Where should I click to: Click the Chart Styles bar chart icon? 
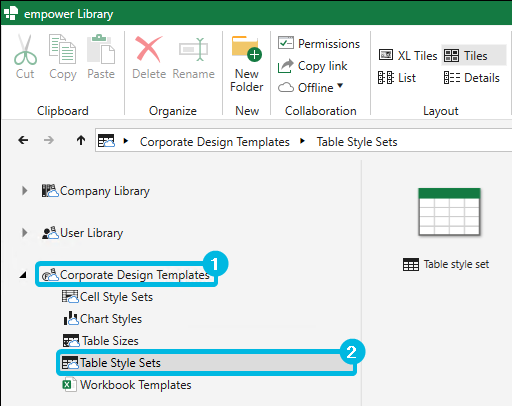(71, 318)
